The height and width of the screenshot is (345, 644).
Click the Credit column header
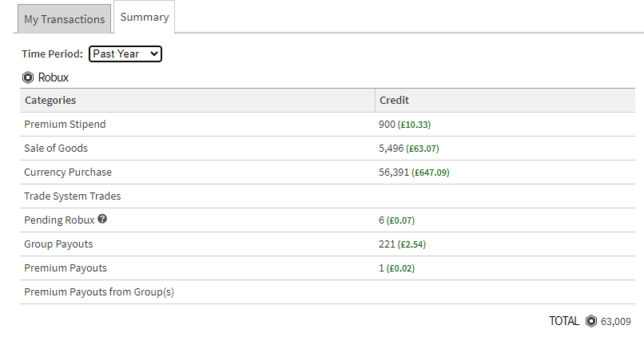[x=394, y=101]
